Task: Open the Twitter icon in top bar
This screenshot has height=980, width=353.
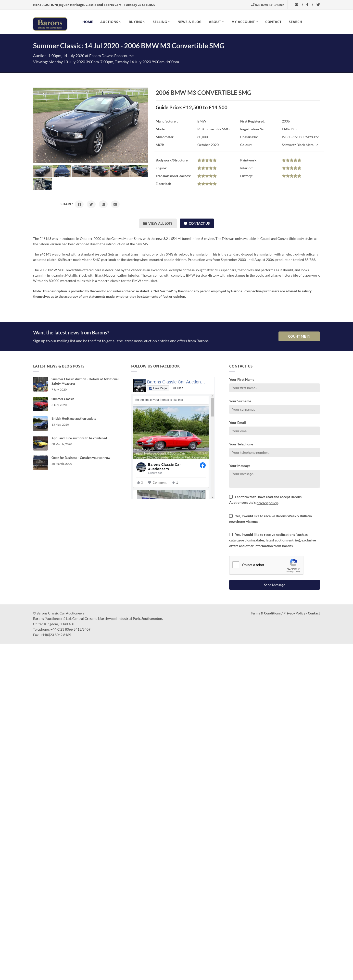Action: click(318, 5)
